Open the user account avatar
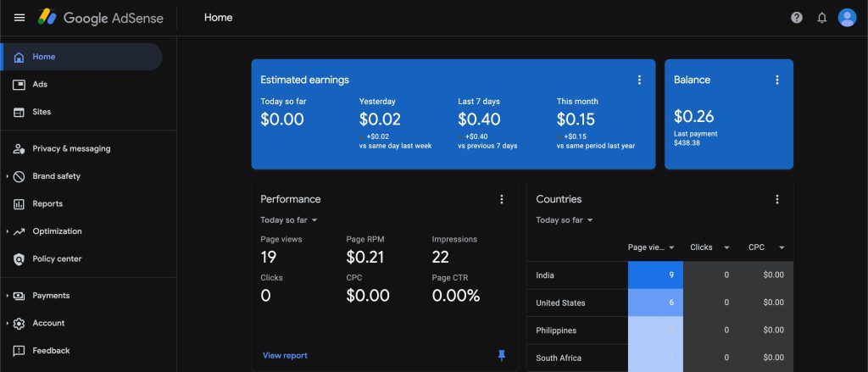The image size is (868, 372). [x=847, y=18]
